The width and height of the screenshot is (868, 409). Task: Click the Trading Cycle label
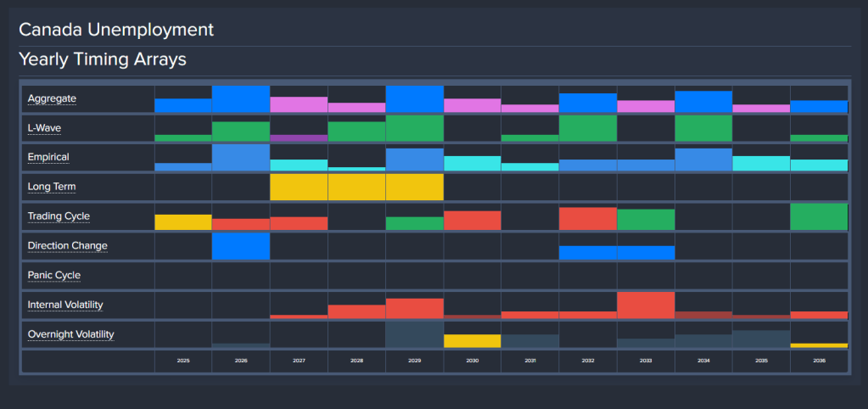click(59, 216)
